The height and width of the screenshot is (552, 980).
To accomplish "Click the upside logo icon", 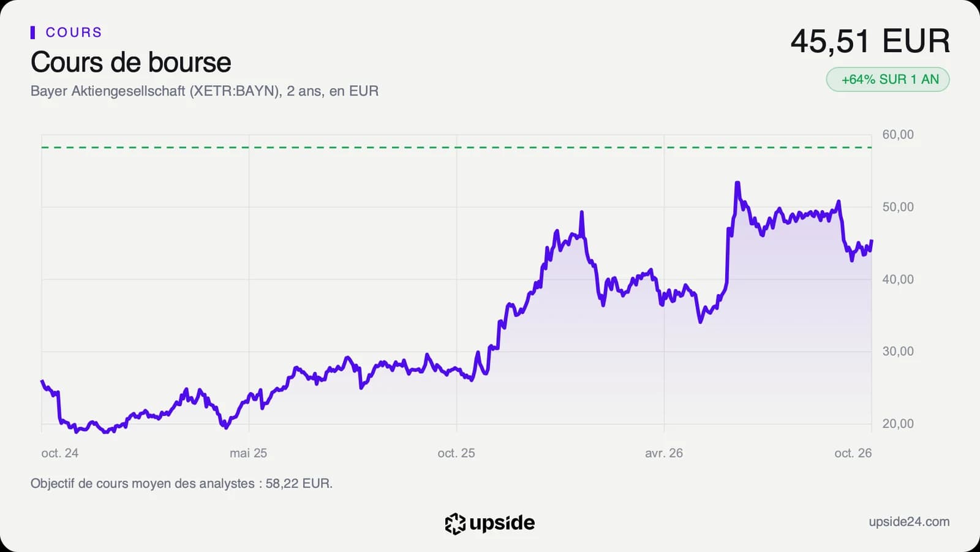I will 455,524.
